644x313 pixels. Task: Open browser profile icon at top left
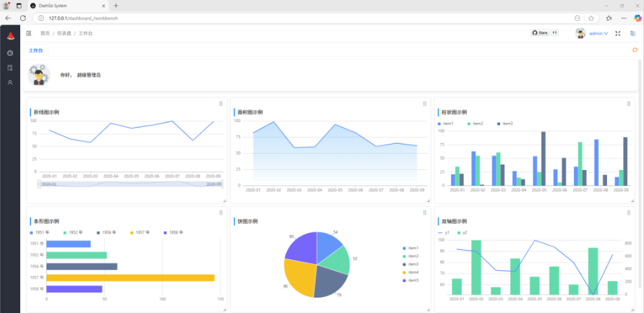[6, 6]
